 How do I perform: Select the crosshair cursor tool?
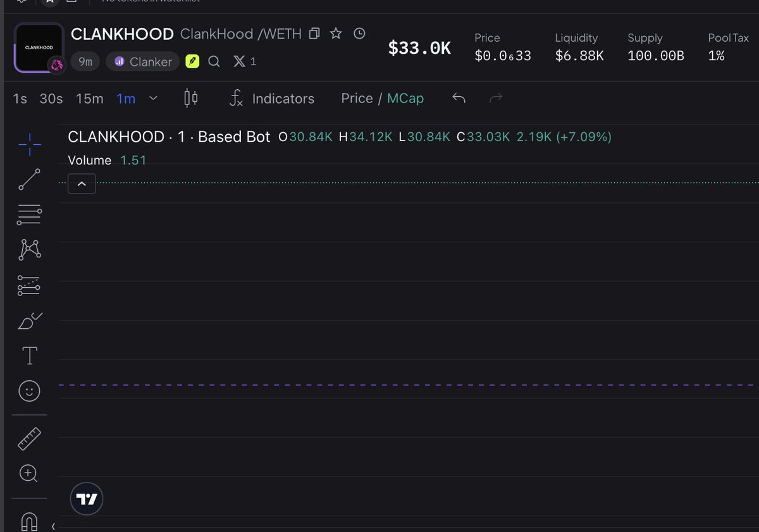pyautogui.click(x=30, y=145)
